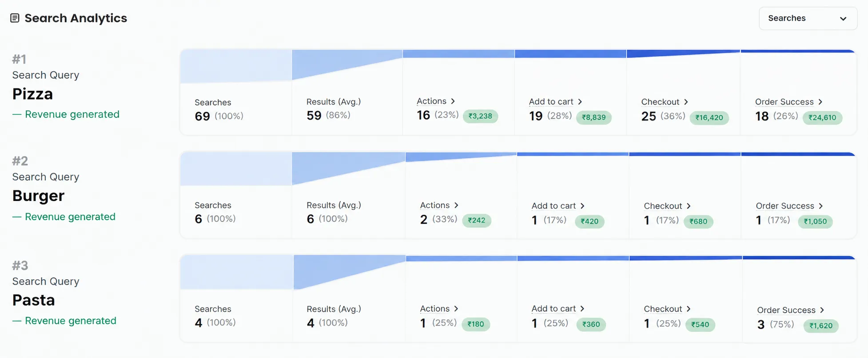Click the 3 (75%) Order Success value
The image size is (868, 358).
(x=776, y=325)
